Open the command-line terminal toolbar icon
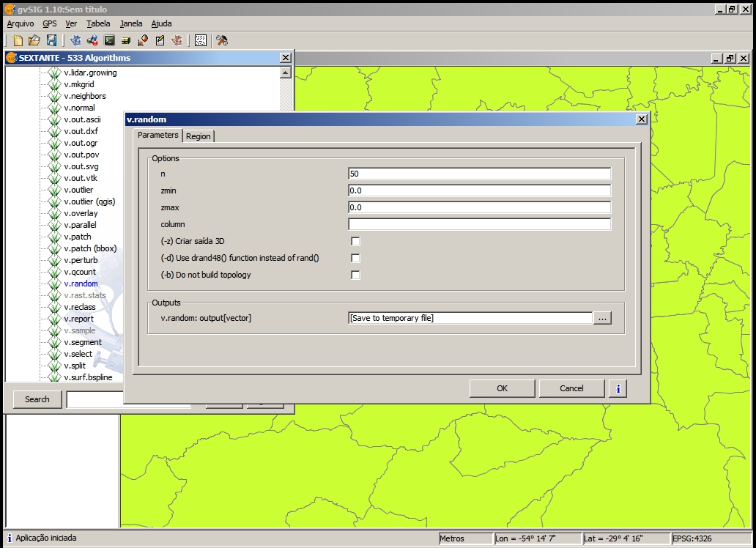 click(109, 40)
